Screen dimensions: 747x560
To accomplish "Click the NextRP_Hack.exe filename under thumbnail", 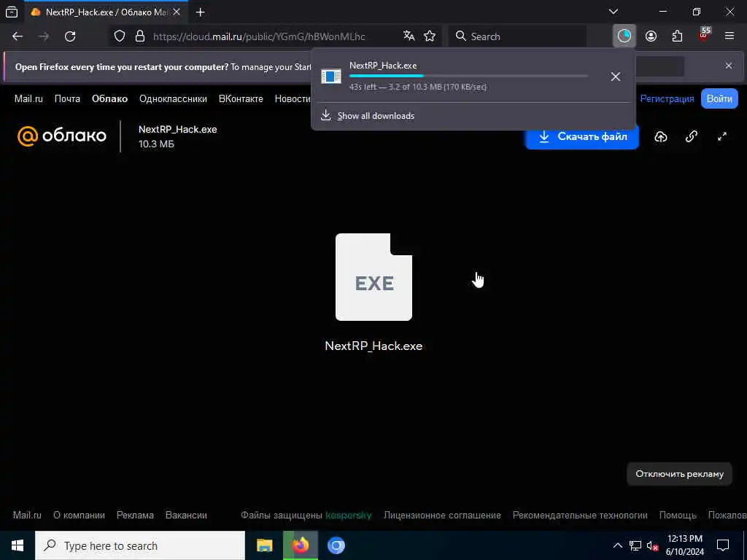I will (373, 346).
